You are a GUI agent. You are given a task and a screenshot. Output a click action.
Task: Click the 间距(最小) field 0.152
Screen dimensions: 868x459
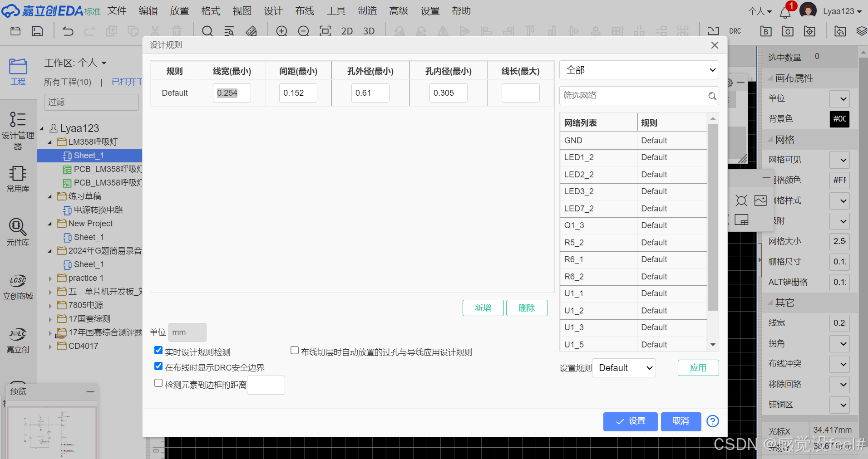(x=298, y=93)
